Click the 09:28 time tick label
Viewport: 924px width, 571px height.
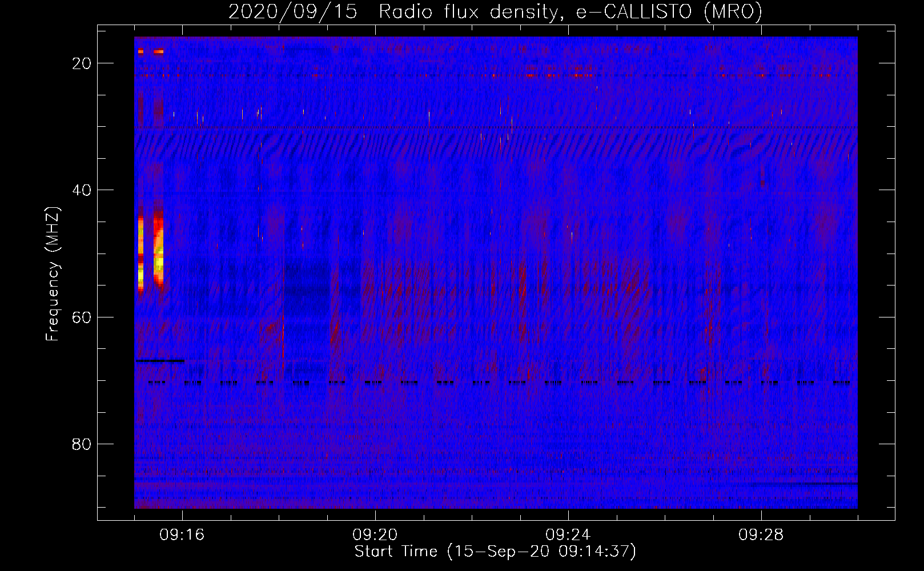pos(761,535)
